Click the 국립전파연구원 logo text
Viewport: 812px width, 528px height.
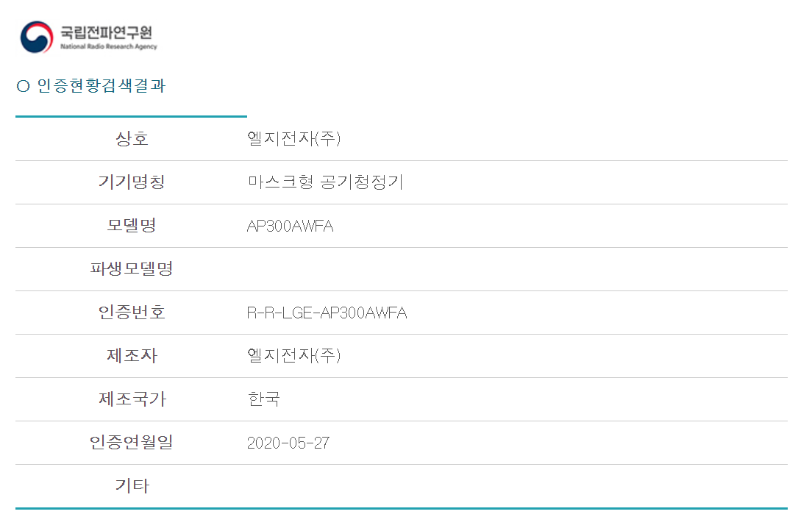tap(108, 33)
